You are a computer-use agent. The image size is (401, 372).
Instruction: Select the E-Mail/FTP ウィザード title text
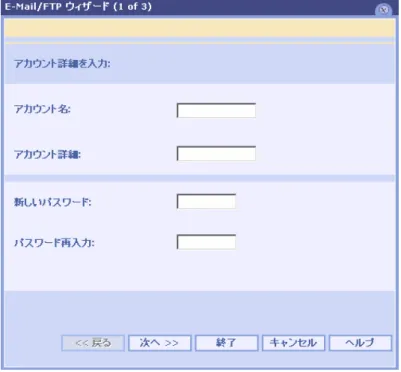[x=78, y=7]
